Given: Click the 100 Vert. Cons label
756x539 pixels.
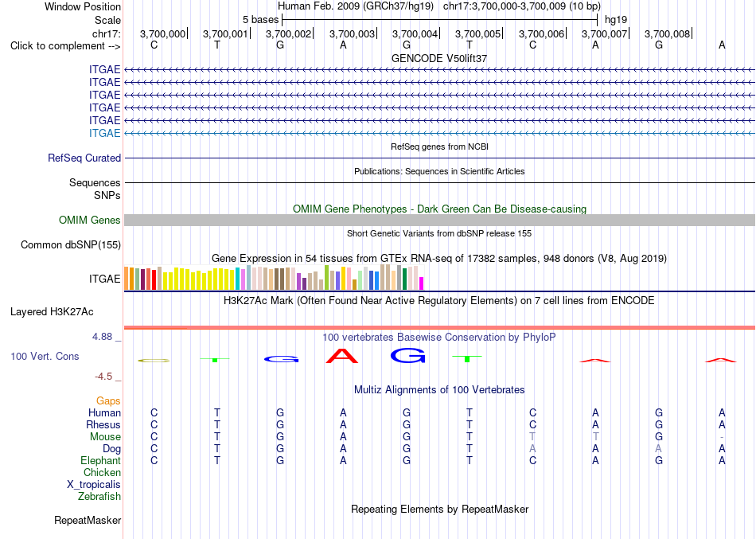Looking at the screenshot, I should [x=45, y=356].
